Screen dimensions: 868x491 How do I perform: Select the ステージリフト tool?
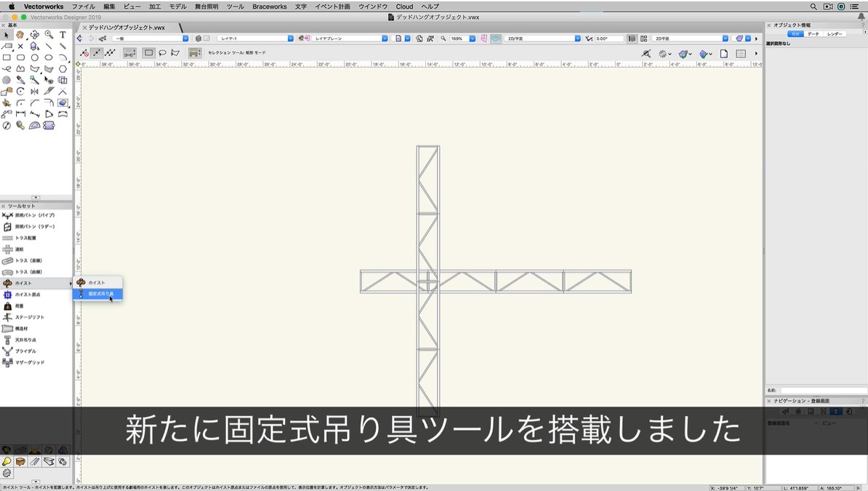click(x=29, y=318)
